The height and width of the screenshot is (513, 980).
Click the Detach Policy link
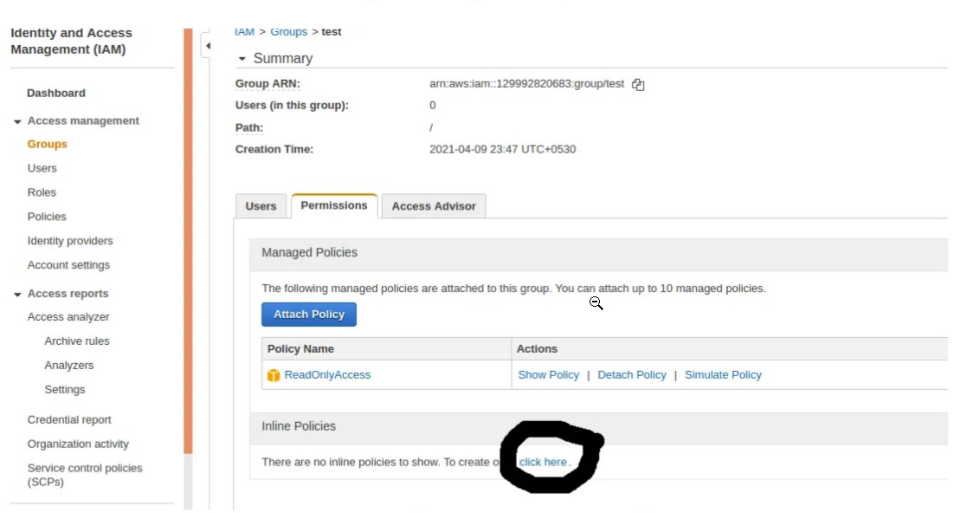point(632,375)
